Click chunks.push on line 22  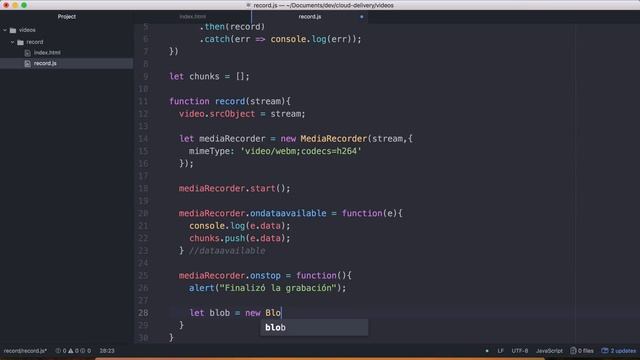[217, 238]
